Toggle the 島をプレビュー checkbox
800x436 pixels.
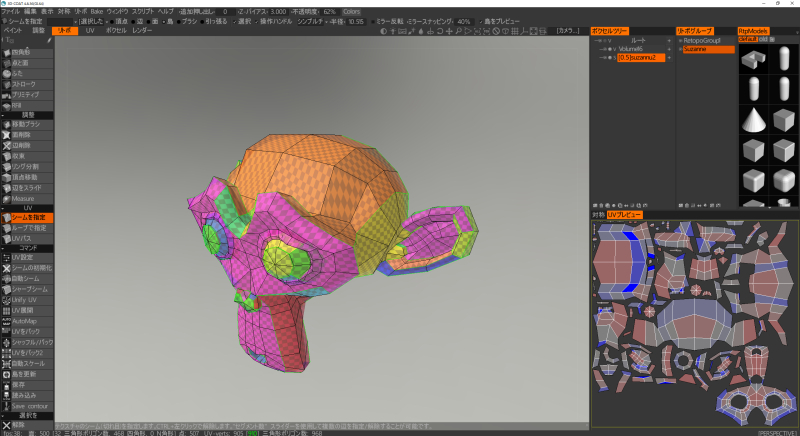tap(480, 21)
